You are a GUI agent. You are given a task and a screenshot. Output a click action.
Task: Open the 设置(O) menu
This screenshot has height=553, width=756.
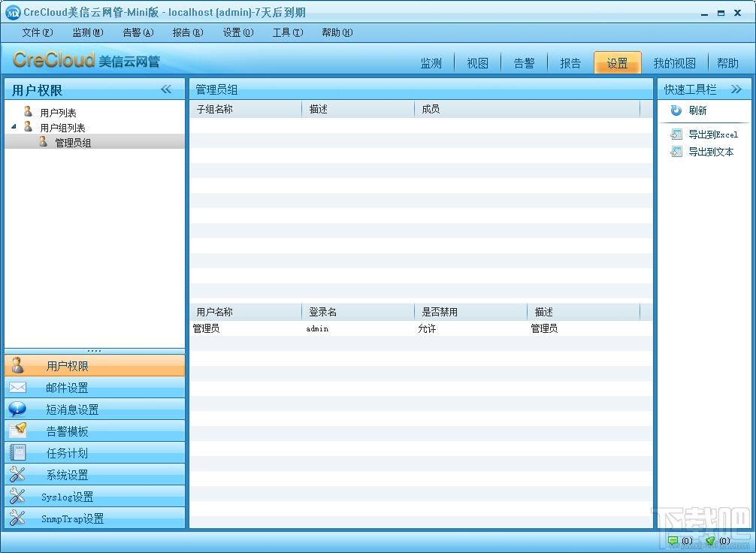point(237,32)
